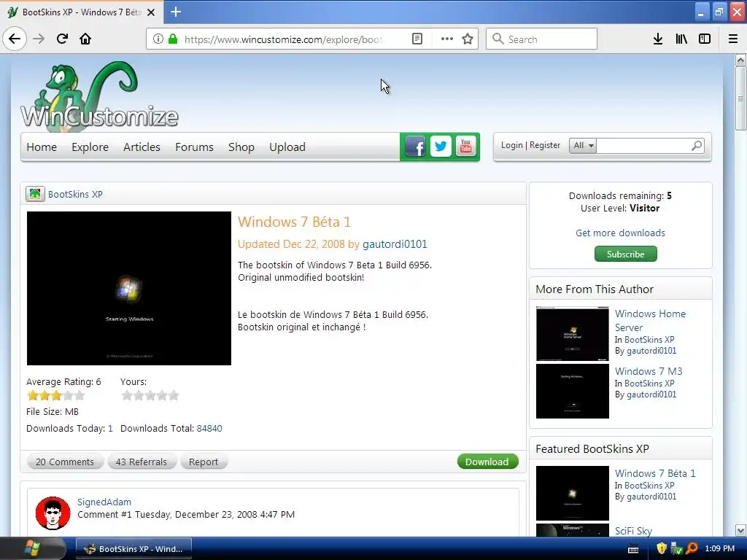Viewport: 747px width, 560px height.
Task: Click the BootSkins XP gallery icon
Action: pos(35,194)
